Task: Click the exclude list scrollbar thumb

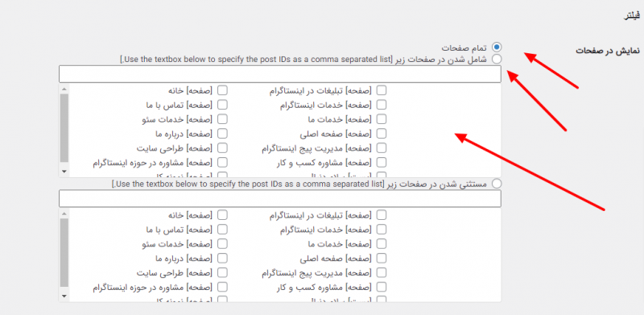Action: (64, 252)
